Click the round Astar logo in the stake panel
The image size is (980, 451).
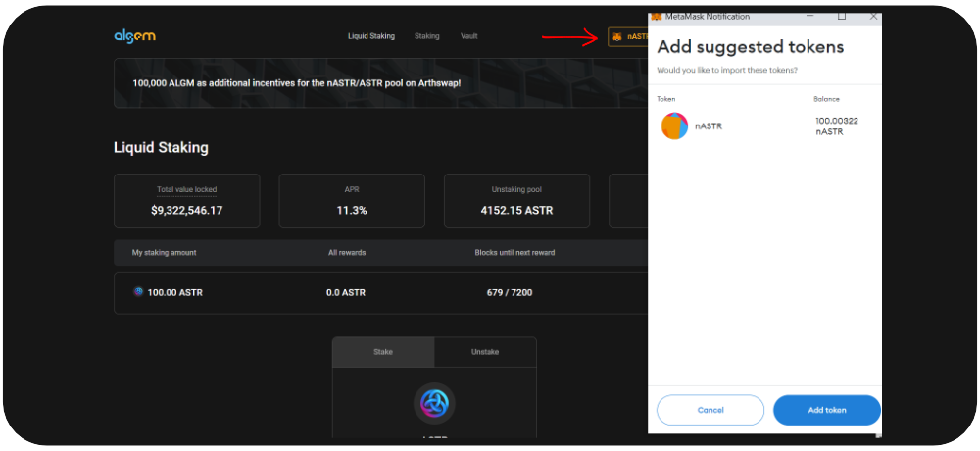click(434, 403)
